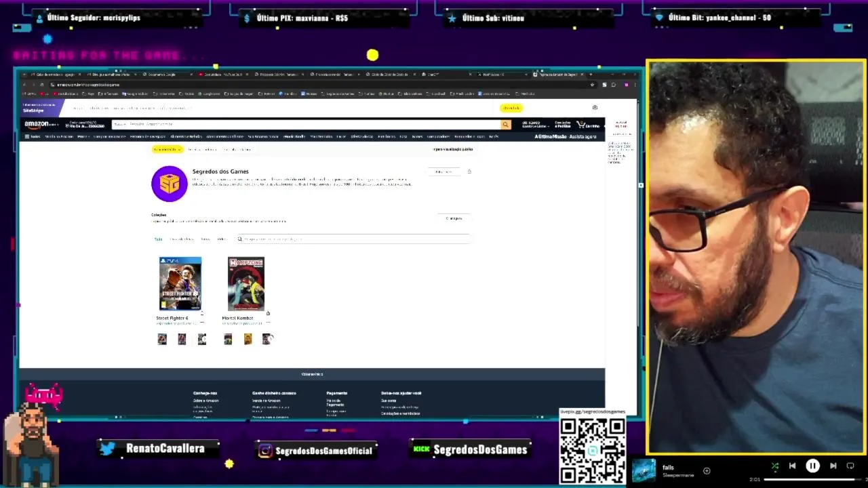Screen dimensions: 868x488
Task: Click the Mortal Kombat title
Action: point(237,318)
